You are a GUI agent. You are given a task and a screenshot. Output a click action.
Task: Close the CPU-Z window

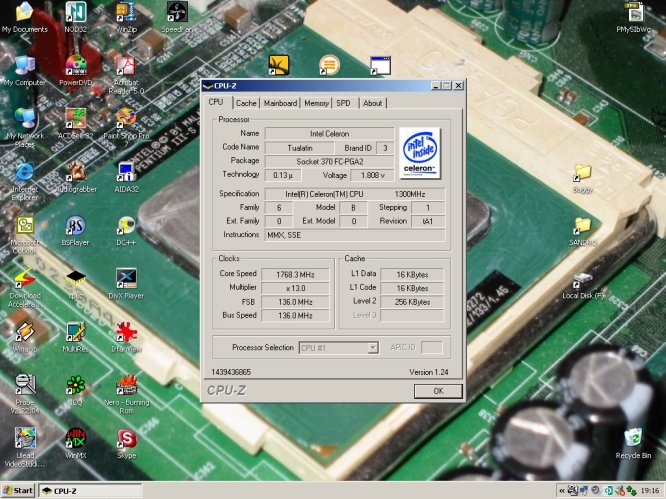coord(458,85)
